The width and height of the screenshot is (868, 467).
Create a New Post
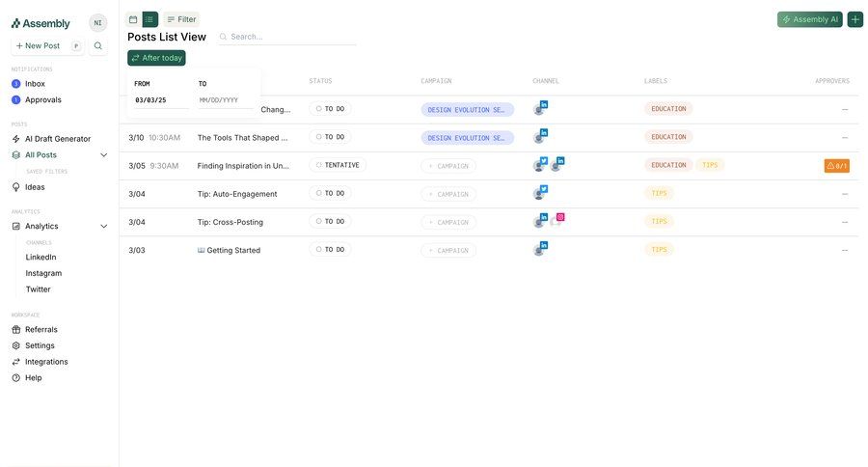(x=47, y=46)
